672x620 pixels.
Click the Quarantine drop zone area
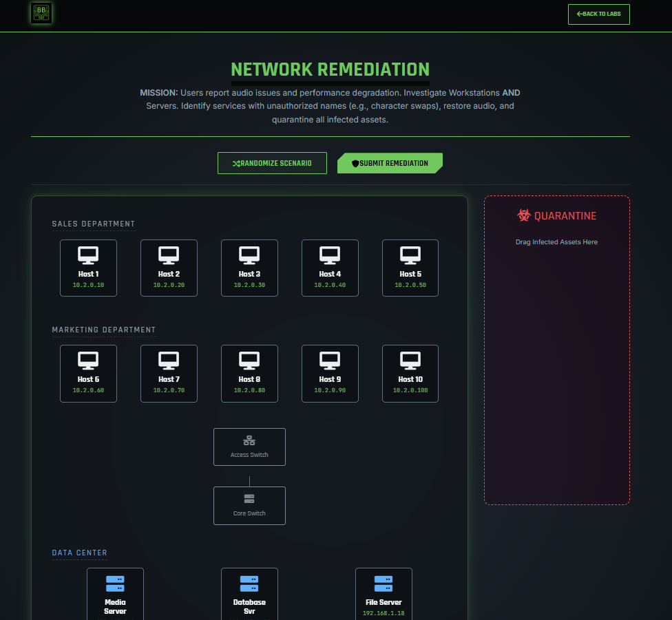(x=556, y=351)
